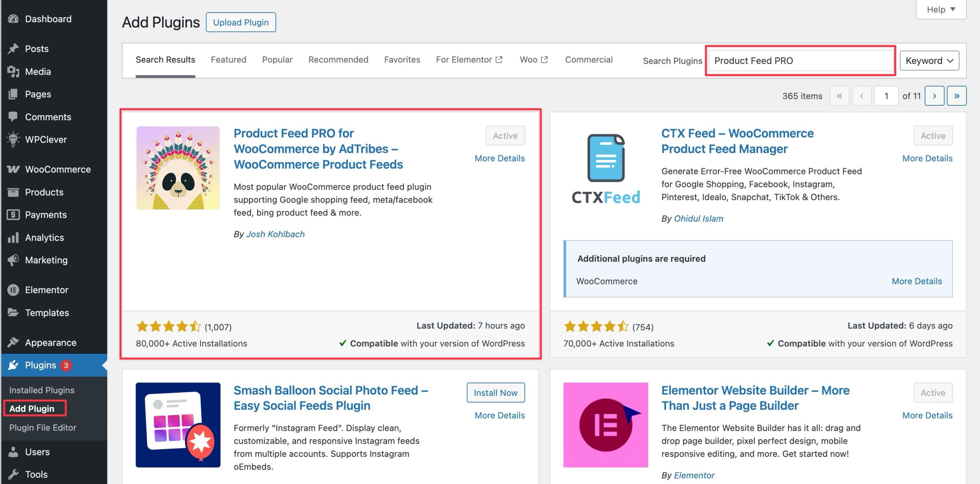Click the Users person icon
Image resolution: width=980 pixels, height=484 pixels.
pyautogui.click(x=13, y=452)
